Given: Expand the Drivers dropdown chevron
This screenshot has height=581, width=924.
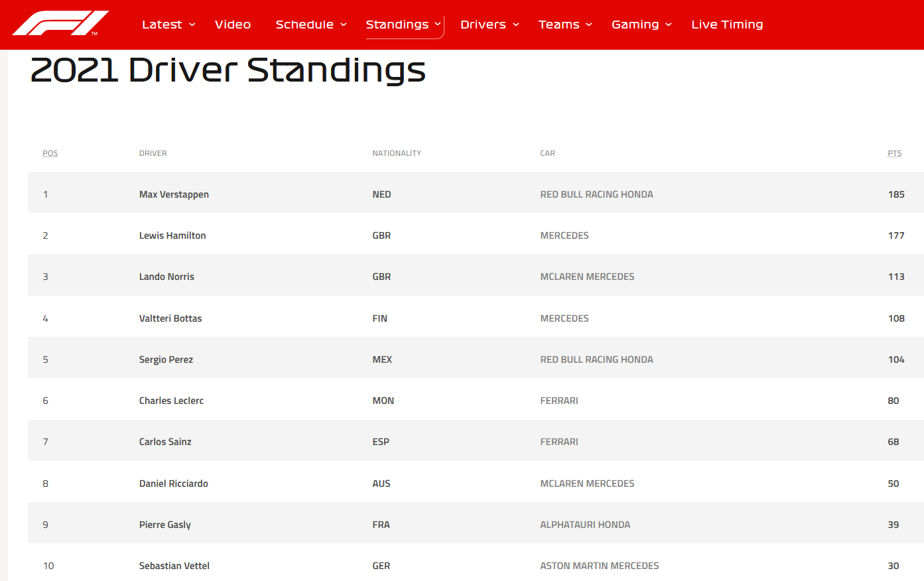Looking at the screenshot, I should pyautogui.click(x=516, y=25).
